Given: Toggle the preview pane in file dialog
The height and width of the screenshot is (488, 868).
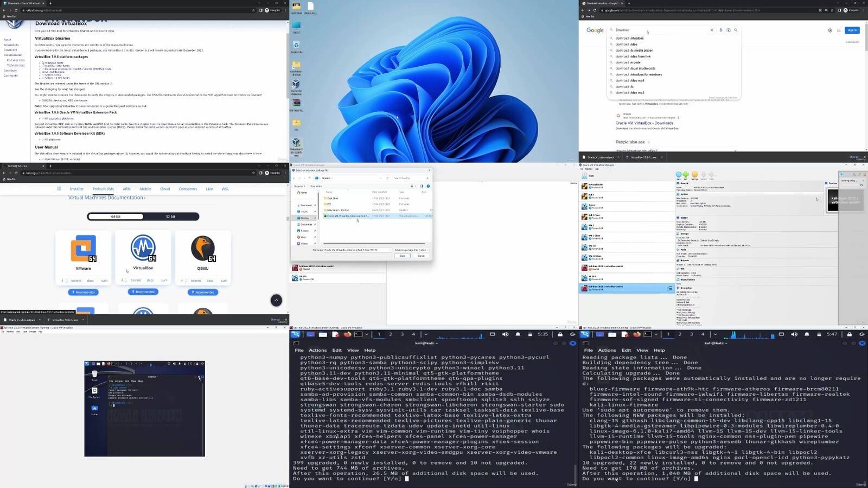Looking at the screenshot, I should [422, 186].
